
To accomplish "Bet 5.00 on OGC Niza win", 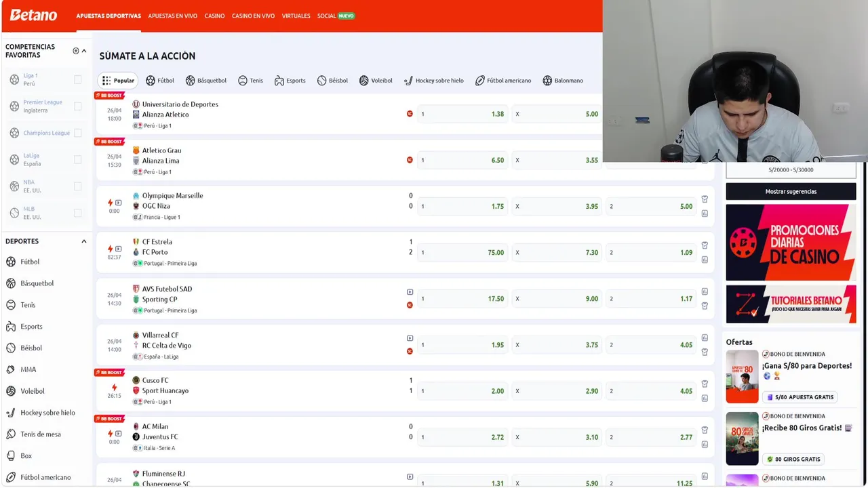I will point(651,207).
